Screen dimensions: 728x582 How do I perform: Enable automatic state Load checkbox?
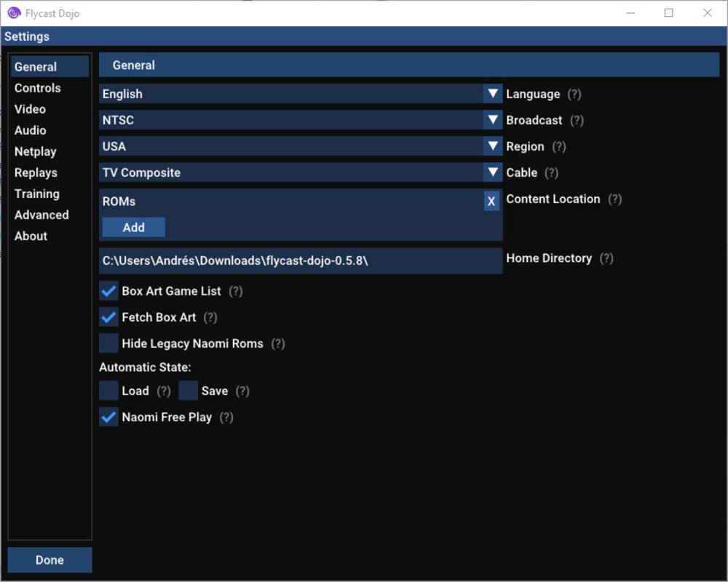[108, 391]
